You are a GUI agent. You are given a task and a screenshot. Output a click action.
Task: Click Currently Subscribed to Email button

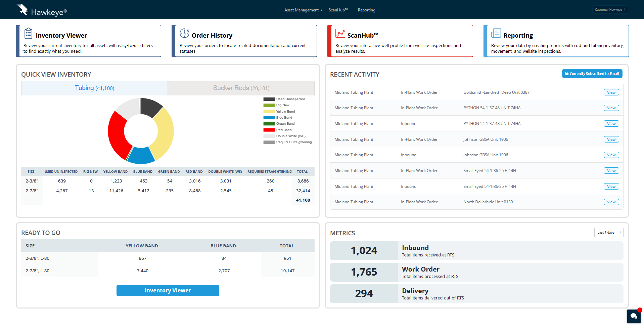point(592,74)
